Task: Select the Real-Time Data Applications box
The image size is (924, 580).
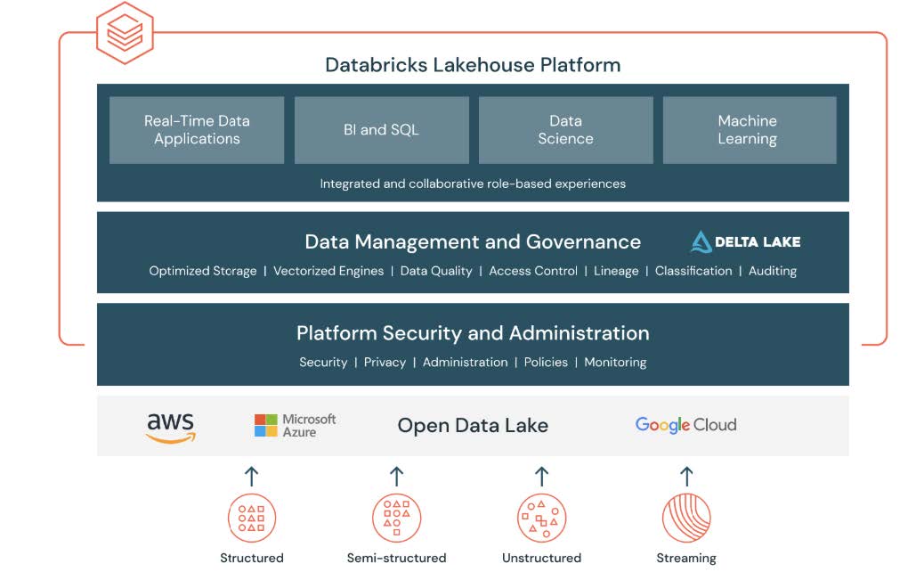Action: (x=197, y=130)
